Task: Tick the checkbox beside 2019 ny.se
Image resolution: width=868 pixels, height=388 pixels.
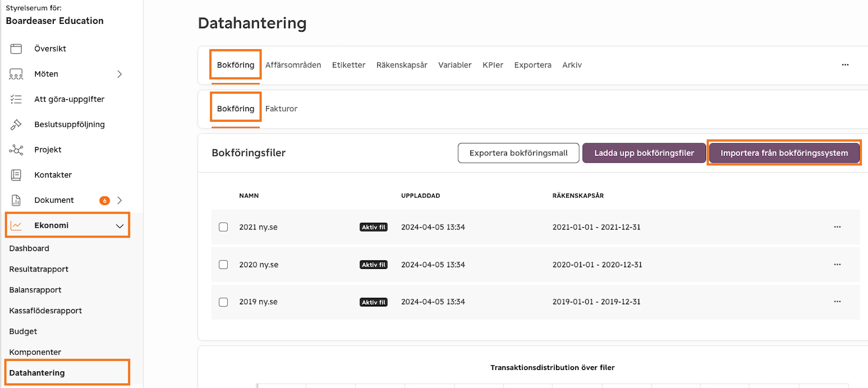Action: pyautogui.click(x=223, y=302)
